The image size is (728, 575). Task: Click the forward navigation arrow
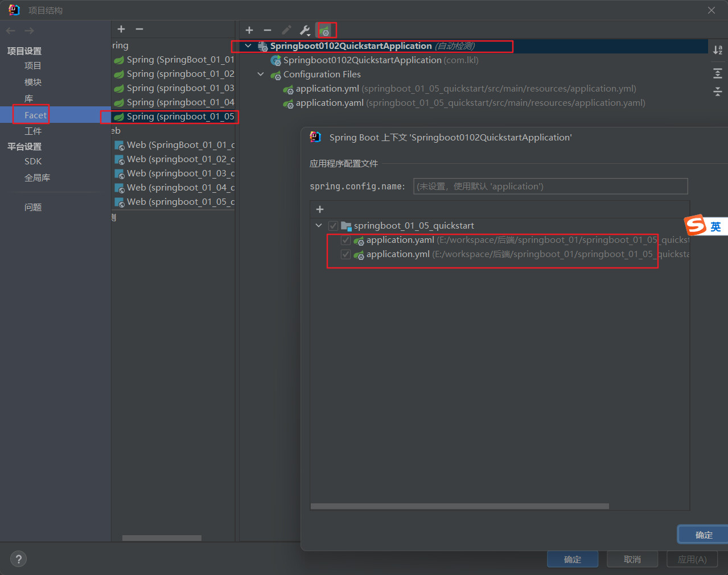(x=29, y=31)
